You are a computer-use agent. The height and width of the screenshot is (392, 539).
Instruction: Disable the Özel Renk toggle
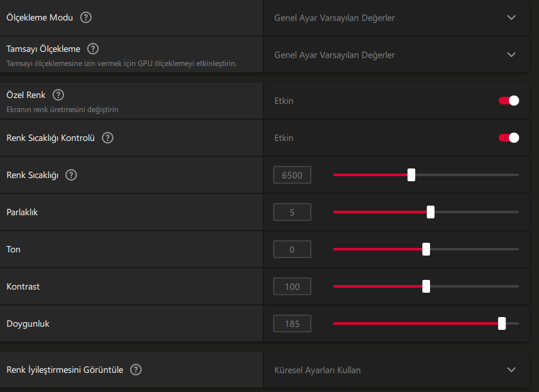tap(509, 101)
